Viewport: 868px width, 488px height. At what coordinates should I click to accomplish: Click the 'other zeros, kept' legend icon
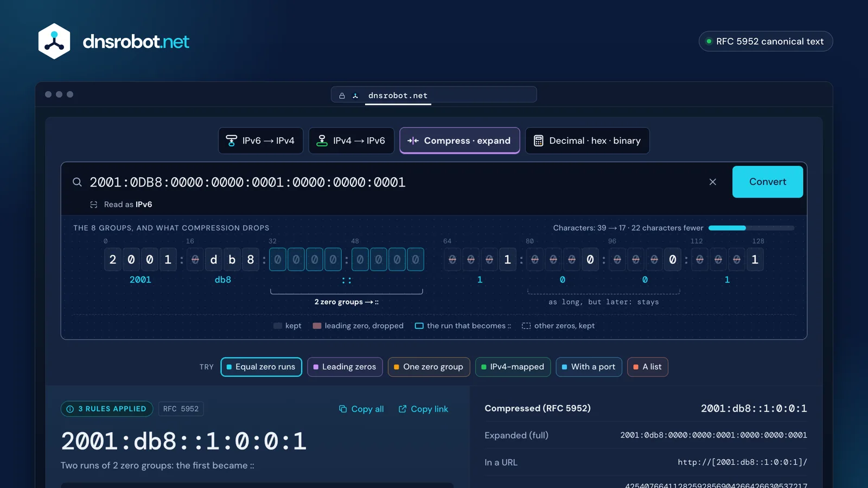[526, 326]
